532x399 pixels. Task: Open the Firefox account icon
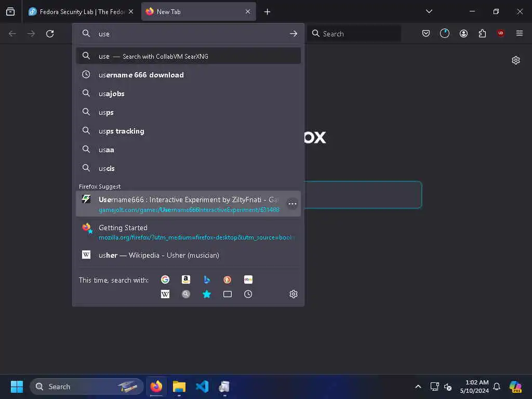[x=463, y=33]
